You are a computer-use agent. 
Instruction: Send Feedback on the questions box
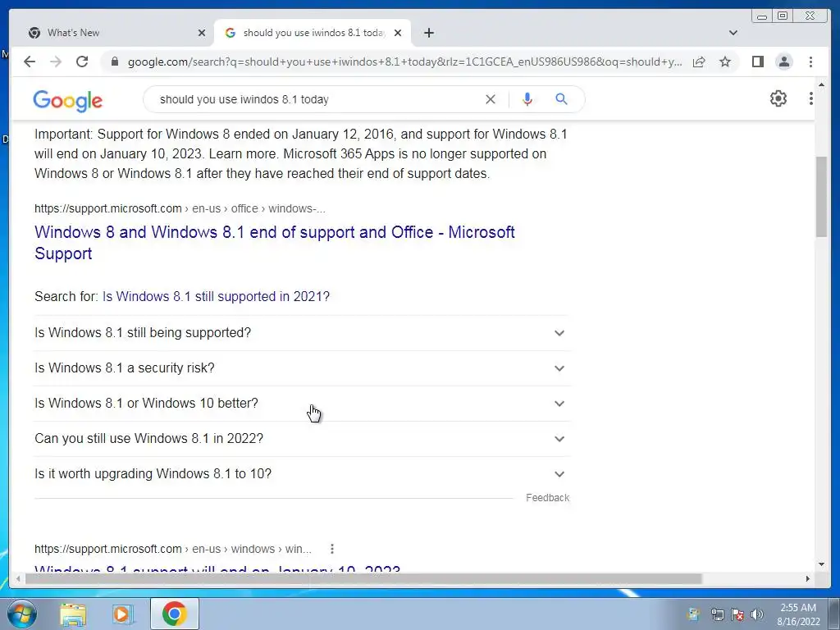547,498
